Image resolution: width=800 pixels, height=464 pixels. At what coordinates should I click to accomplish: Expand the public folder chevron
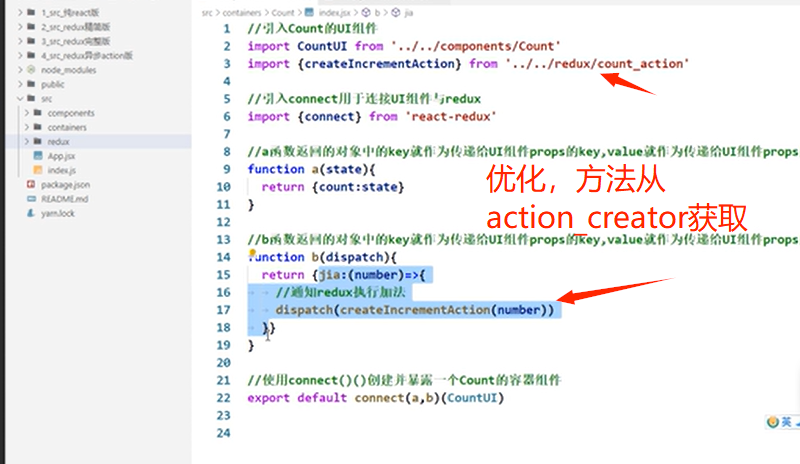click(20, 84)
